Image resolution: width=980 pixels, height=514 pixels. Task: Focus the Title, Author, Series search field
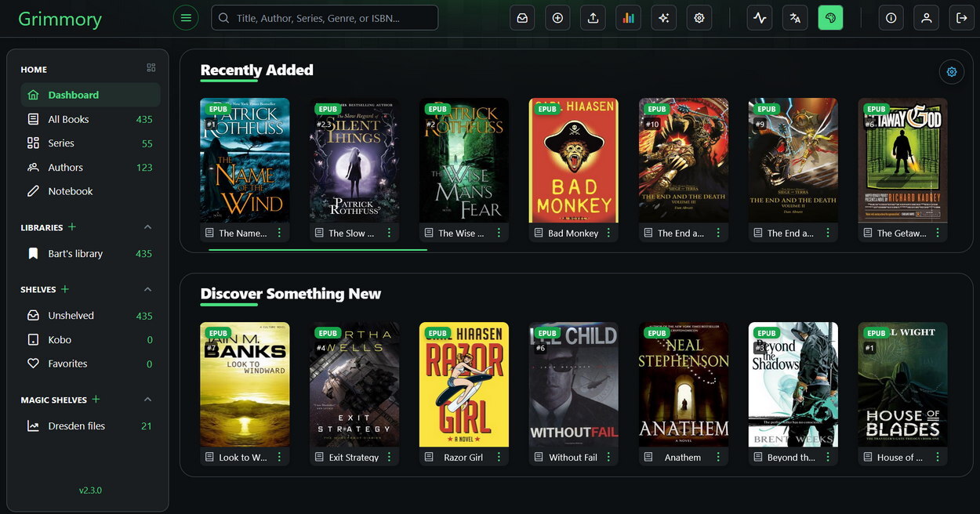[325, 17]
